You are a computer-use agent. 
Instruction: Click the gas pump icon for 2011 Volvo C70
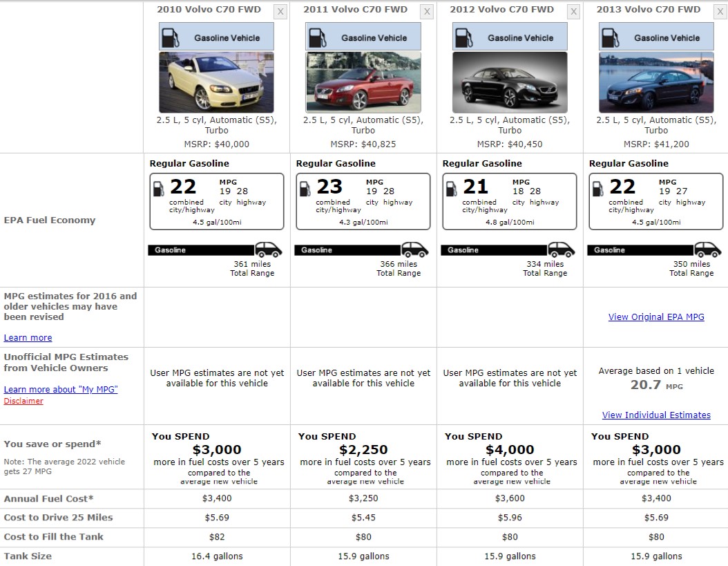coord(317,37)
